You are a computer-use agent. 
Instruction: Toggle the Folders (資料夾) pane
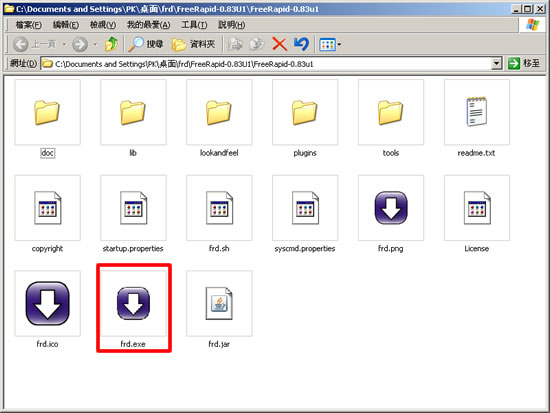pos(193,44)
